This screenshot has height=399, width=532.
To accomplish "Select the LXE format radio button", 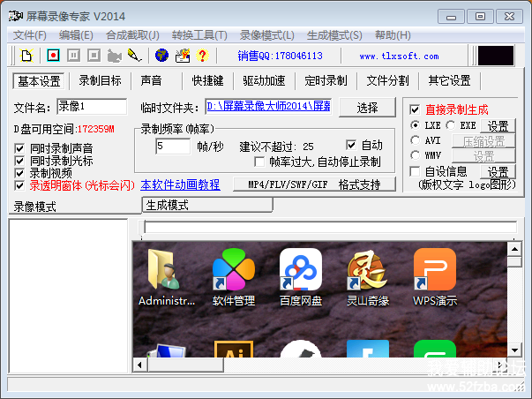I will 415,125.
